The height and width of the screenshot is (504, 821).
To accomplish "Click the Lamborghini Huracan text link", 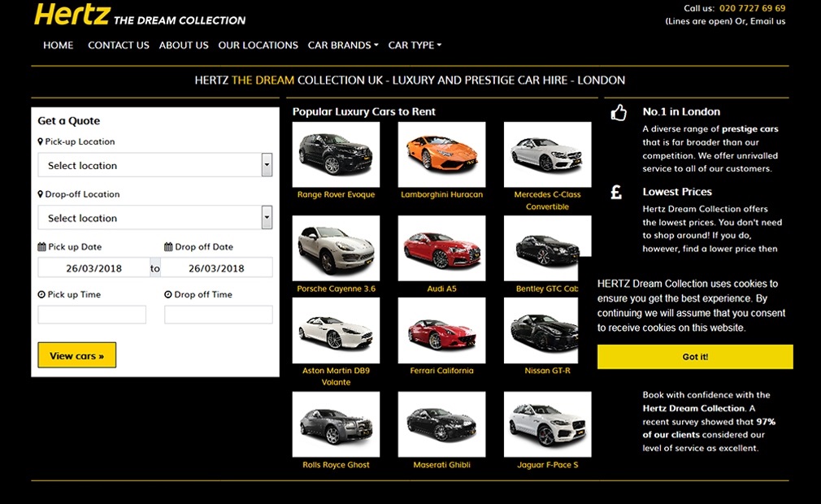I will tap(442, 194).
